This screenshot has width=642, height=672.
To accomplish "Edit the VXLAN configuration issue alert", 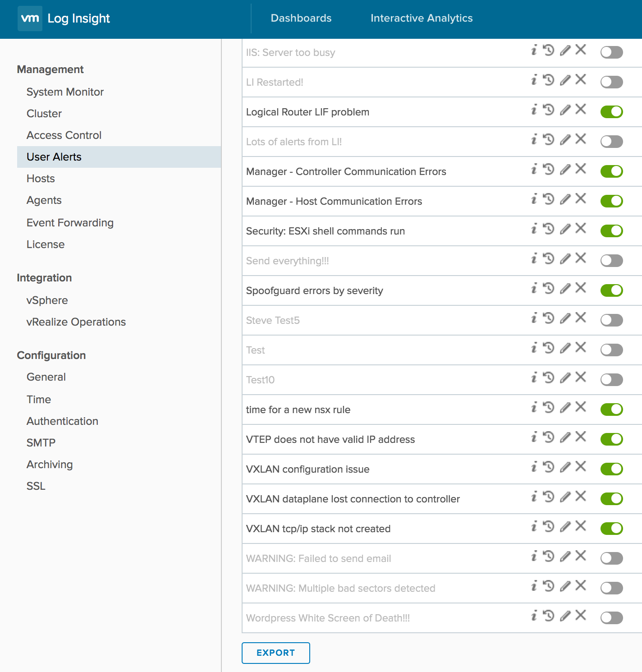I will [x=565, y=467].
